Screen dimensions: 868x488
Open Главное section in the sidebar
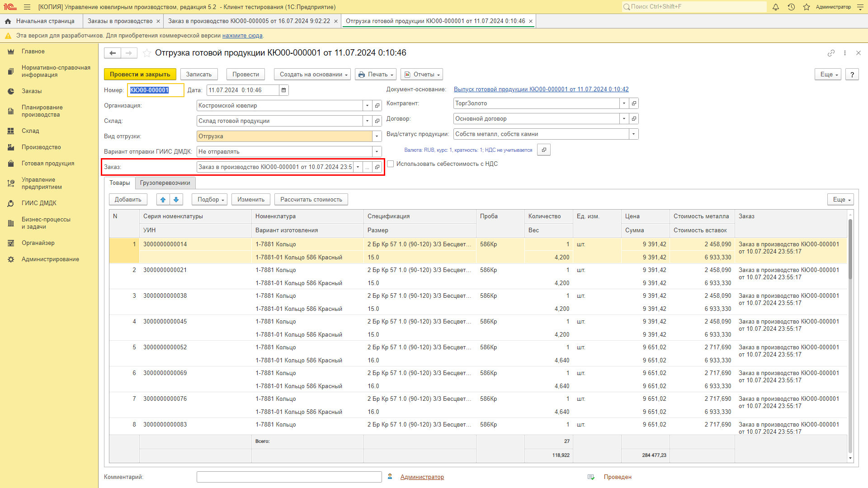click(33, 52)
